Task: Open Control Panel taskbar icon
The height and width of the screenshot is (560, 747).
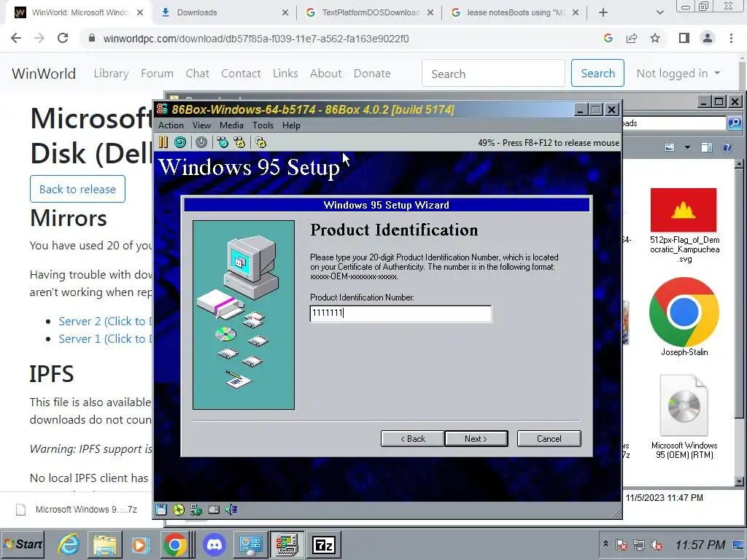Action: click(251, 544)
